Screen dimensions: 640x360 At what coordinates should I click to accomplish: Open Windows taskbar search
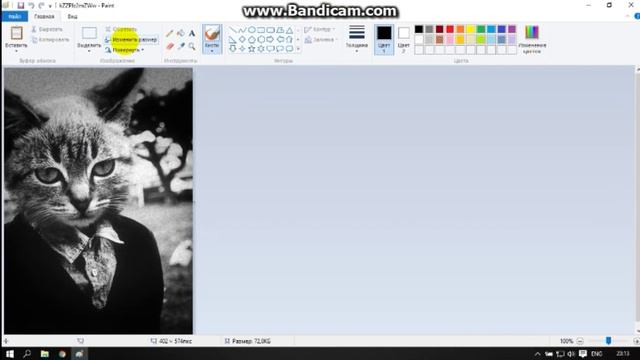click(27, 353)
